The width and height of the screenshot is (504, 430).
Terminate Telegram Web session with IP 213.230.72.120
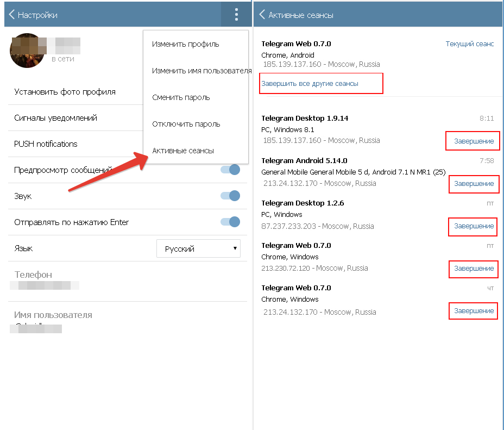(474, 269)
